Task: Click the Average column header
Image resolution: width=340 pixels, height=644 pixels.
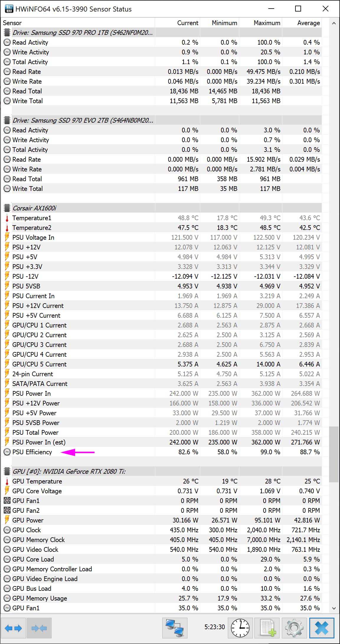Action: pos(302,23)
